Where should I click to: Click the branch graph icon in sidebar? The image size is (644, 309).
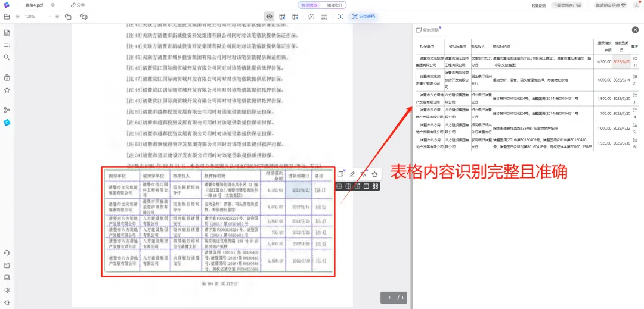pos(7,110)
